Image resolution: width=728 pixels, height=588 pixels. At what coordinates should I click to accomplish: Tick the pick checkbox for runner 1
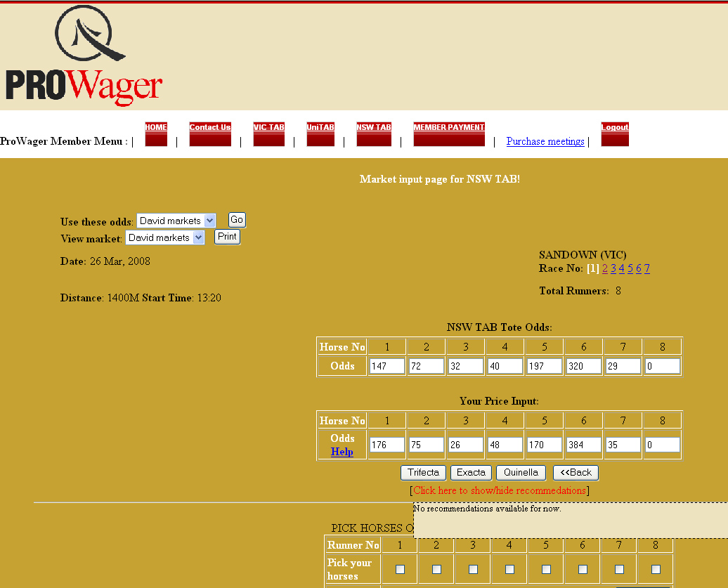(400, 569)
